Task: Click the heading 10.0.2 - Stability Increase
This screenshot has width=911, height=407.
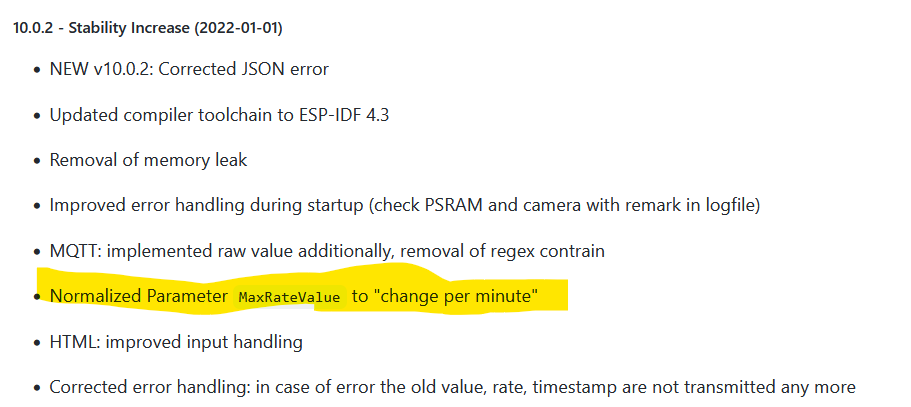Action: click(148, 28)
